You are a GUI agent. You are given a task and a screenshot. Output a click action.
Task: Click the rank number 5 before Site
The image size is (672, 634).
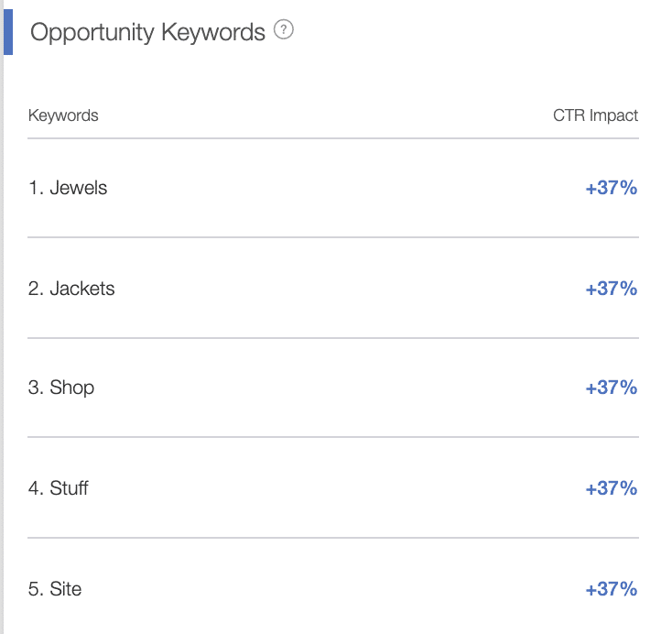[36, 589]
